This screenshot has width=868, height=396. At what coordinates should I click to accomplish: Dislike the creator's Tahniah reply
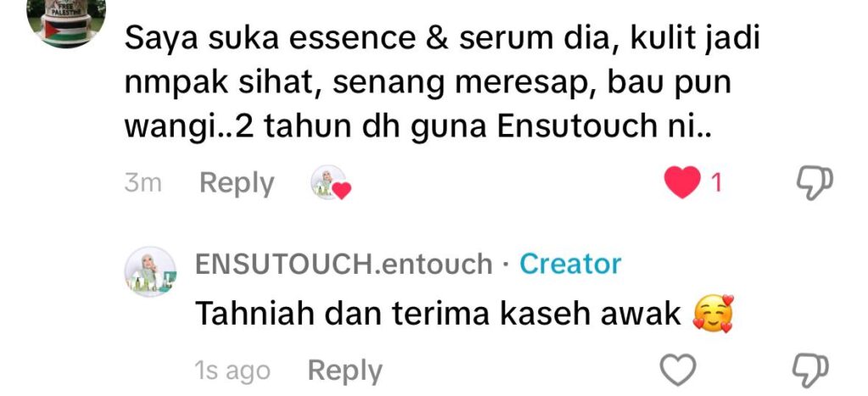811,370
